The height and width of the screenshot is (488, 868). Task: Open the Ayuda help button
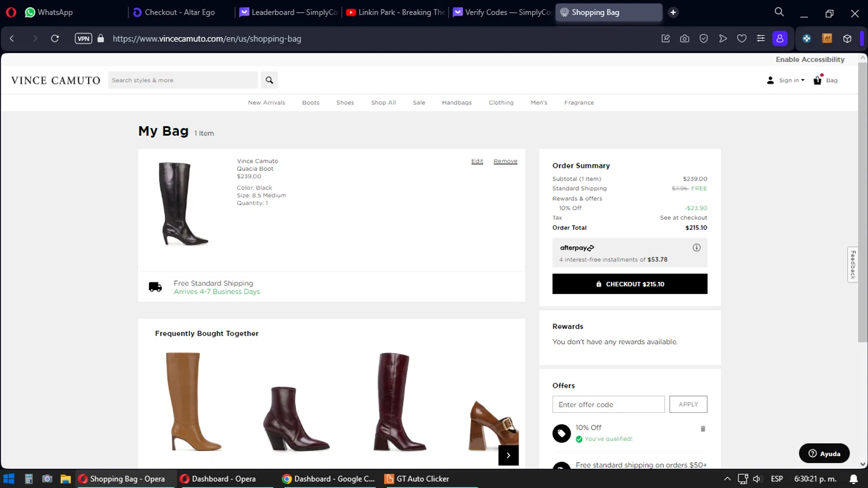tap(825, 453)
